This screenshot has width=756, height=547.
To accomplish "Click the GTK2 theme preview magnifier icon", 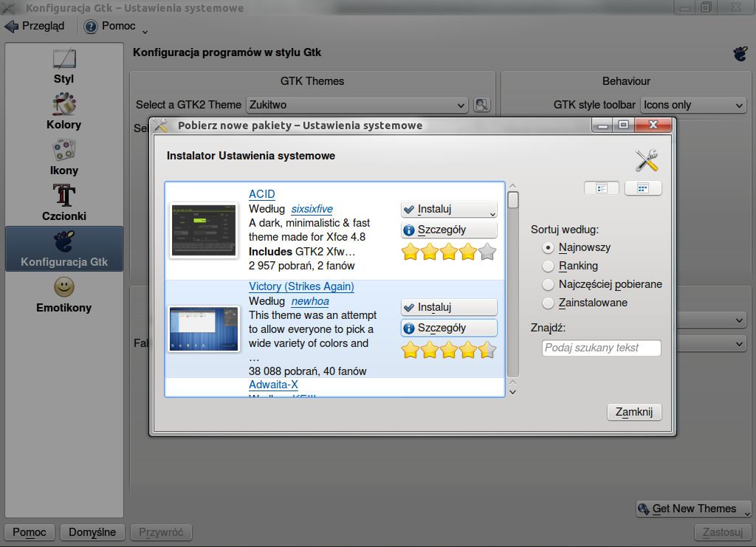I will (x=481, y=105).
